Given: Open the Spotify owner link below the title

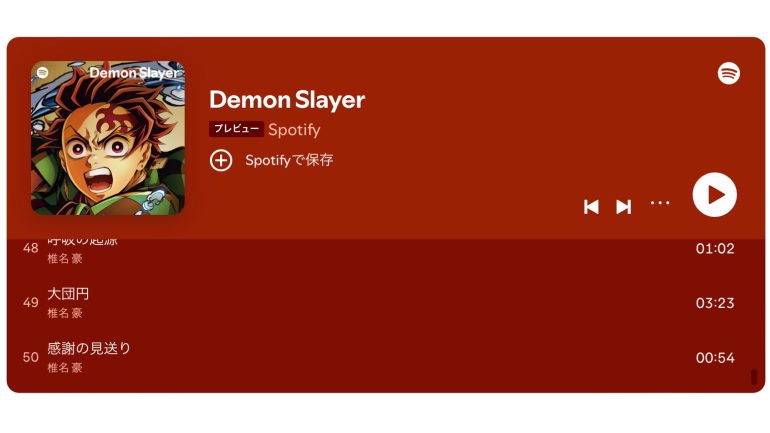Looking at the screenshot, I should pyautogui.click(x=294, y=130).
